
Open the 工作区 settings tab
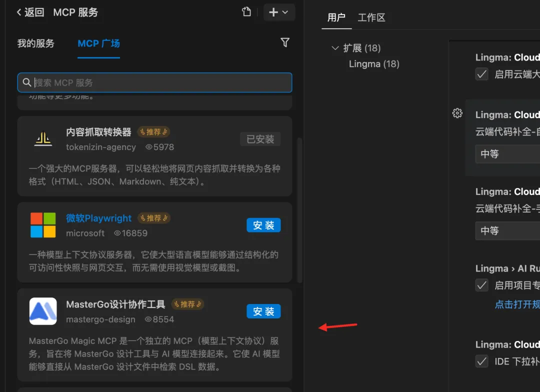click(x=371, y=17)
